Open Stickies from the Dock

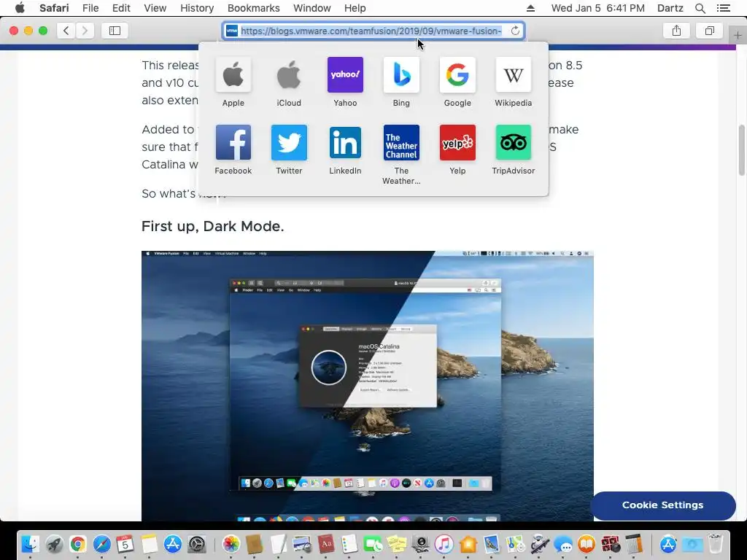pyautogui.click(x=396, y=544)
